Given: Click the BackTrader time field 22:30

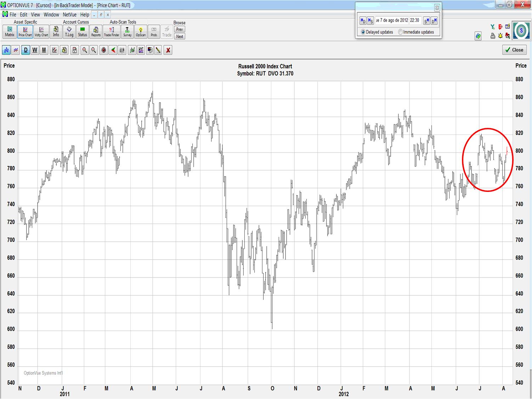Looking at the screenshot, I should [x=415, y=21].
